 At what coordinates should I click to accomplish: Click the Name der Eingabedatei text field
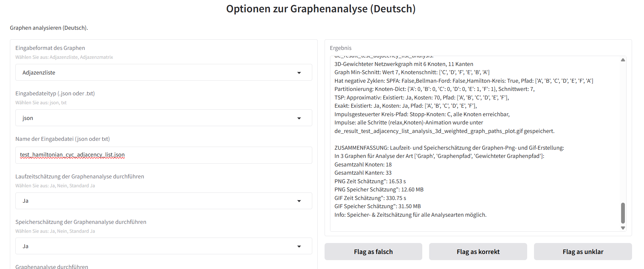click(164, 155)
